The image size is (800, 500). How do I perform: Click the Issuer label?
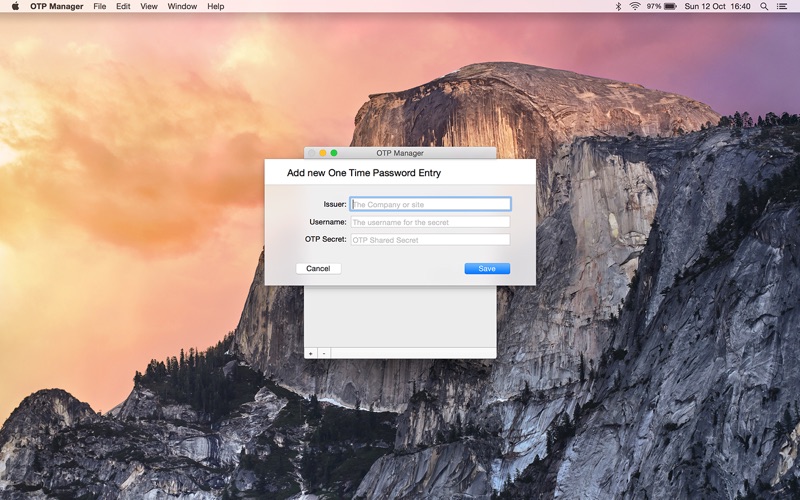pyautogui.click(x=335, y=204)
